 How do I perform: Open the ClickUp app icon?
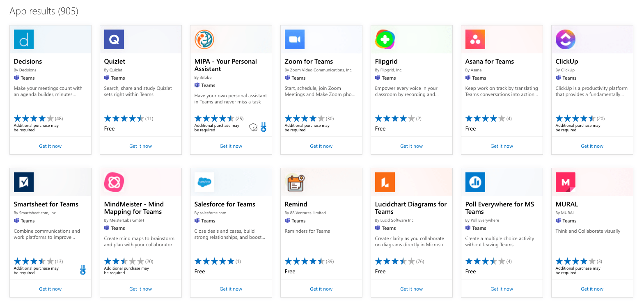(x=565, y=39)
